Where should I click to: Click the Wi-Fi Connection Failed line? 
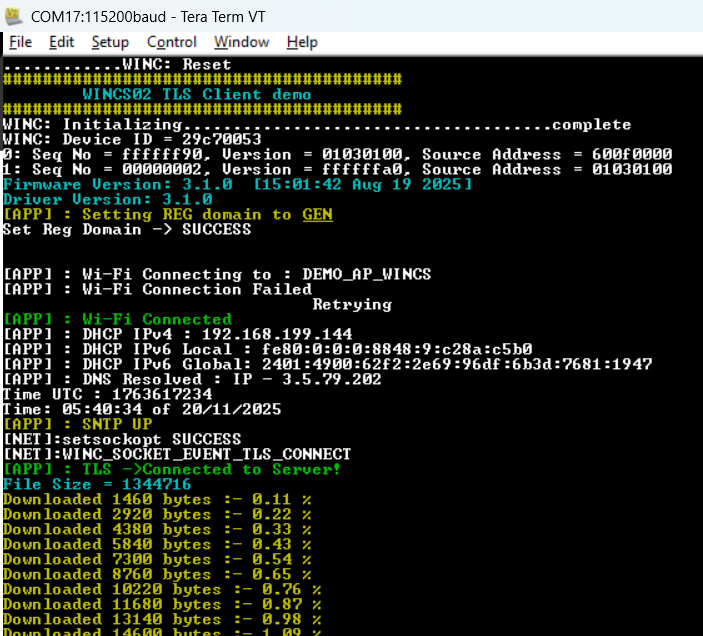tap(157, 290)
